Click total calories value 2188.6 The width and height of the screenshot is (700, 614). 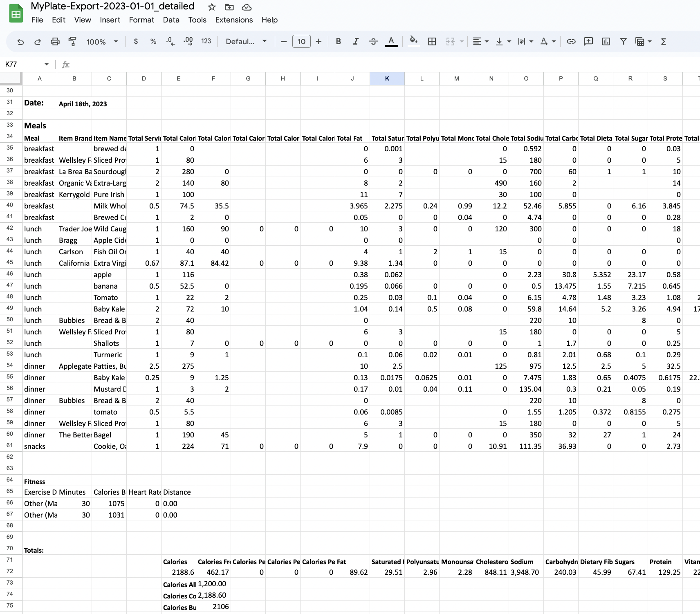179,572
